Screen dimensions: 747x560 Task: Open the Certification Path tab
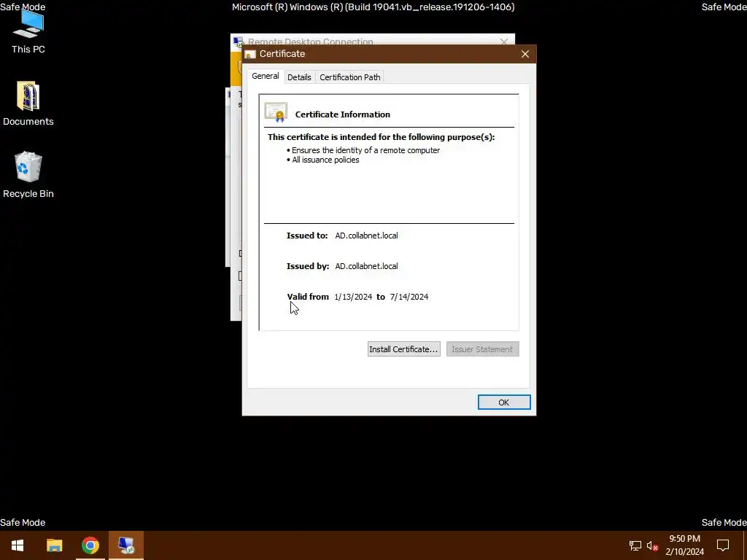[x=349, y=77]
